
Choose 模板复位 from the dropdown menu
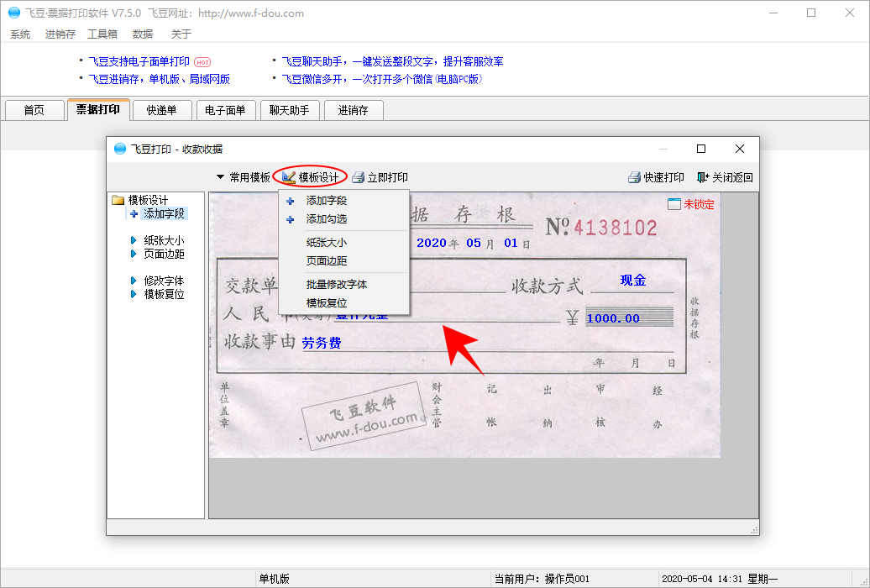[x=344, y=303]
